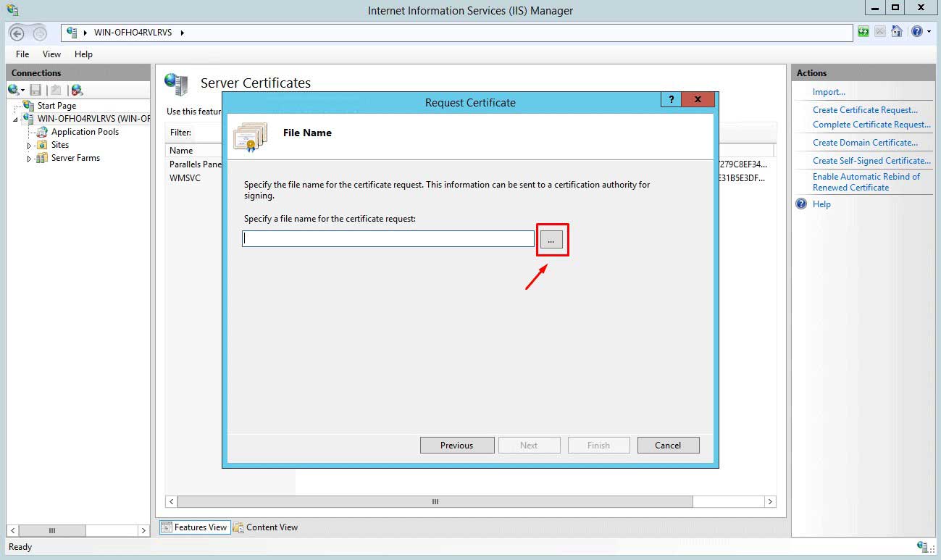Click Create Self-Signed Certificate link

[871, 161]
